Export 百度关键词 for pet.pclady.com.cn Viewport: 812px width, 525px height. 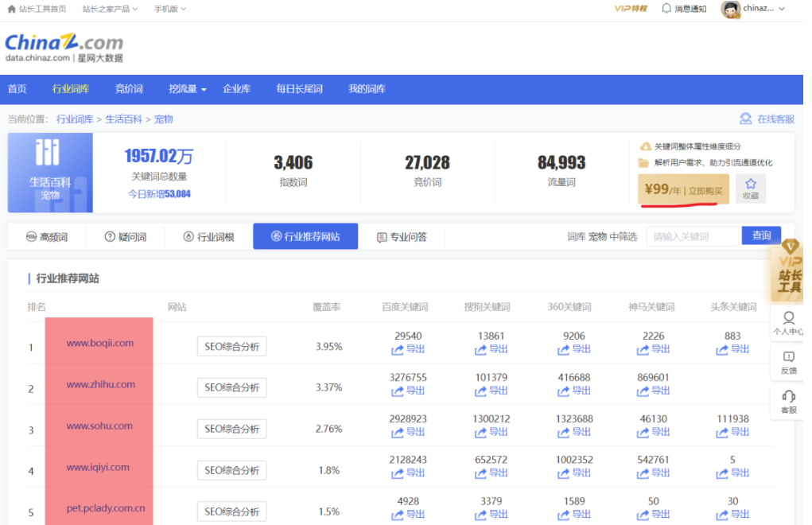click(408, 515)
